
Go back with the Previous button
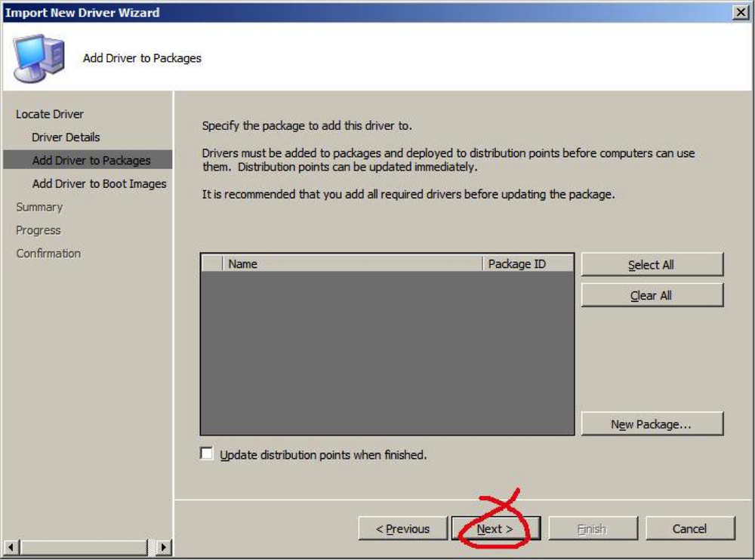[402, 529]
